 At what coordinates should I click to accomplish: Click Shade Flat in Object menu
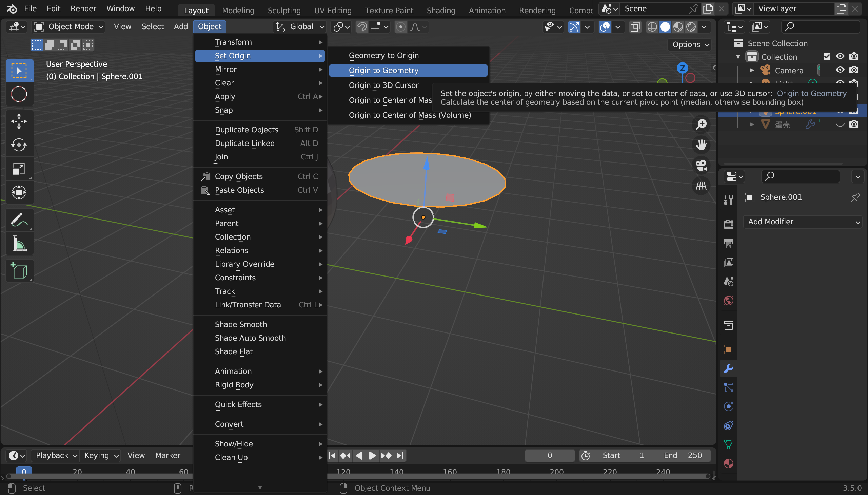(260, 351)
